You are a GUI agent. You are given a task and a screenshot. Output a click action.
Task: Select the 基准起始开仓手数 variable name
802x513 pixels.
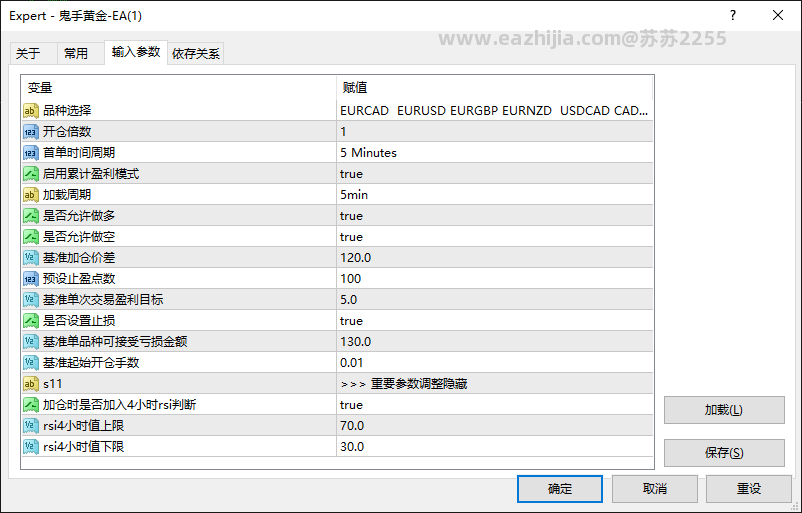point(91,363)
